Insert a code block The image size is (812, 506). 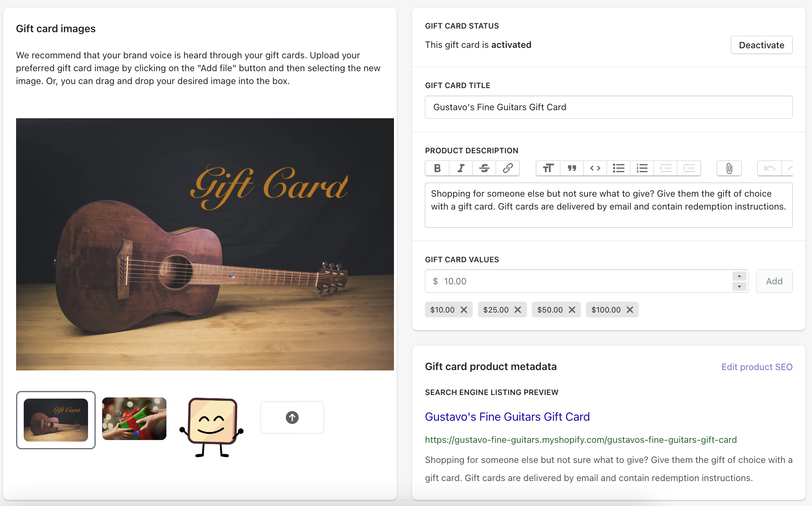[x=595, y=168]
